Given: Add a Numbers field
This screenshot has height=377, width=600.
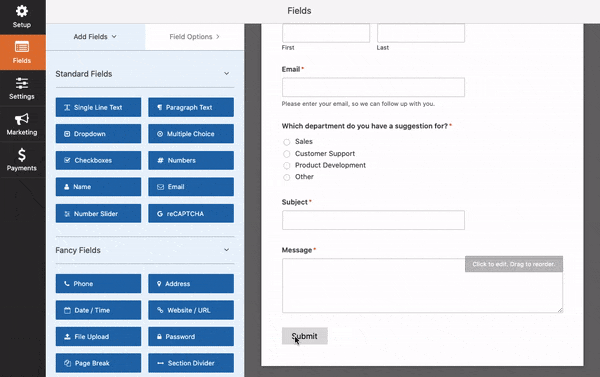Looking at the screenshot, I should pos(191,160).
